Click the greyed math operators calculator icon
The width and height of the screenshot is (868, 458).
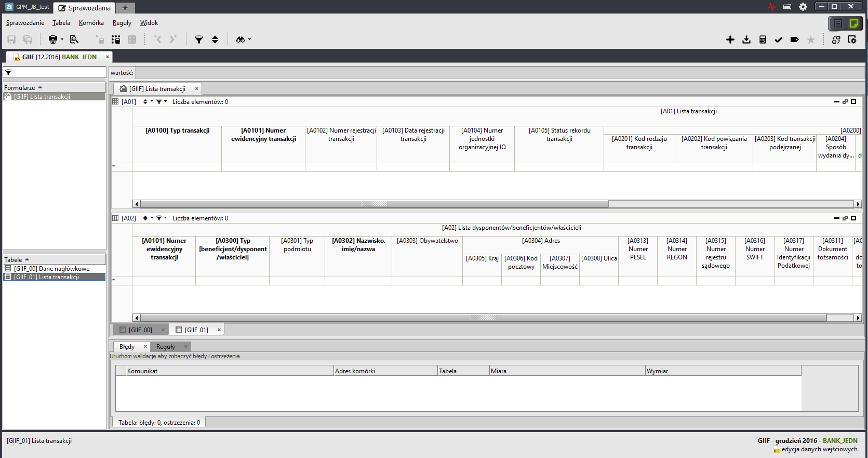click(132, 40)
